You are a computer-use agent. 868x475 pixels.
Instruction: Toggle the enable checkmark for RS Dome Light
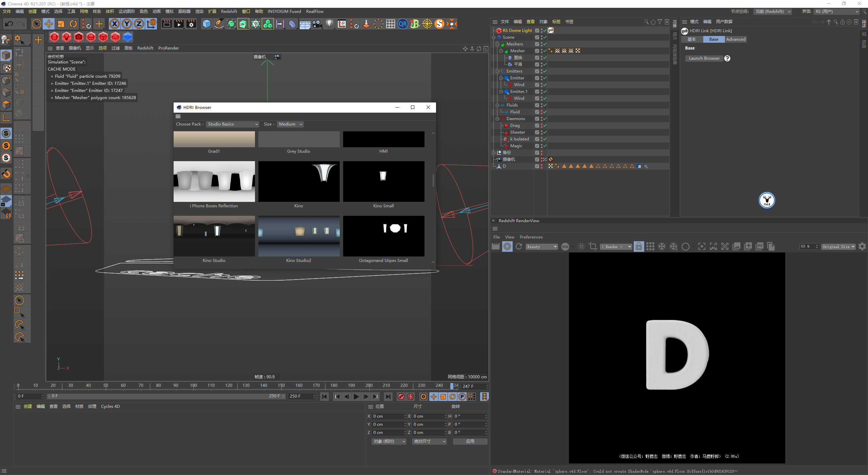[545, 31]
